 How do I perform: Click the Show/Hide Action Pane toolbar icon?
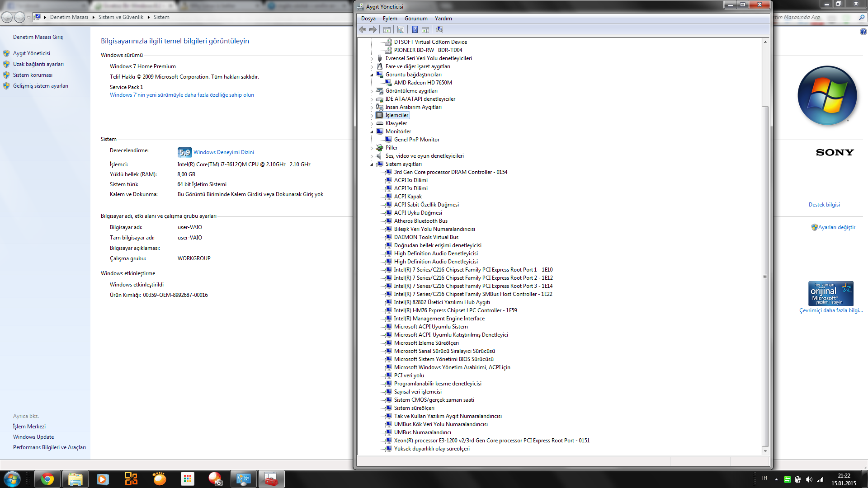point(425,30)
